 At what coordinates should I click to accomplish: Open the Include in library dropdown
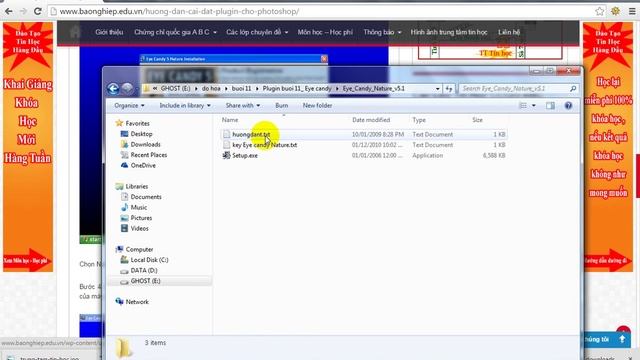point(185,106)
